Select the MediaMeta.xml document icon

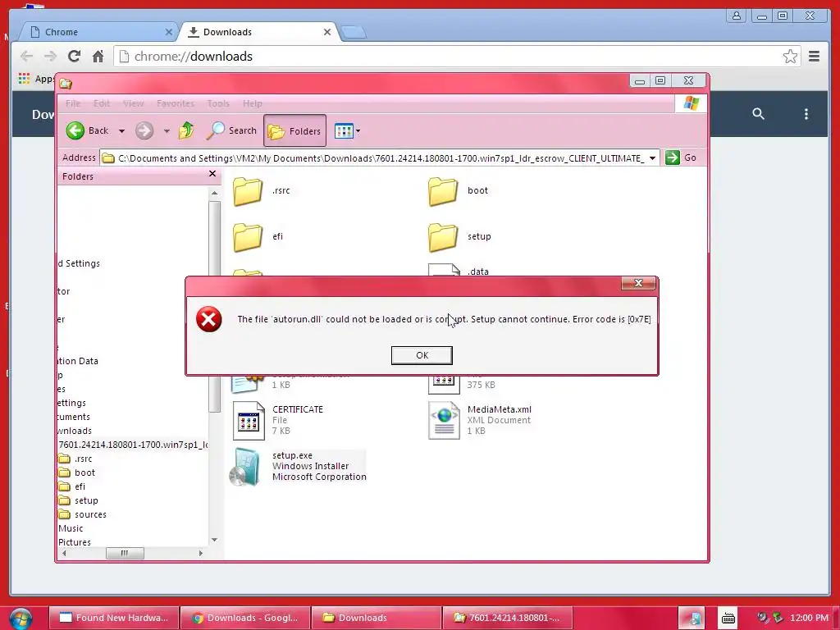point(444,421)
